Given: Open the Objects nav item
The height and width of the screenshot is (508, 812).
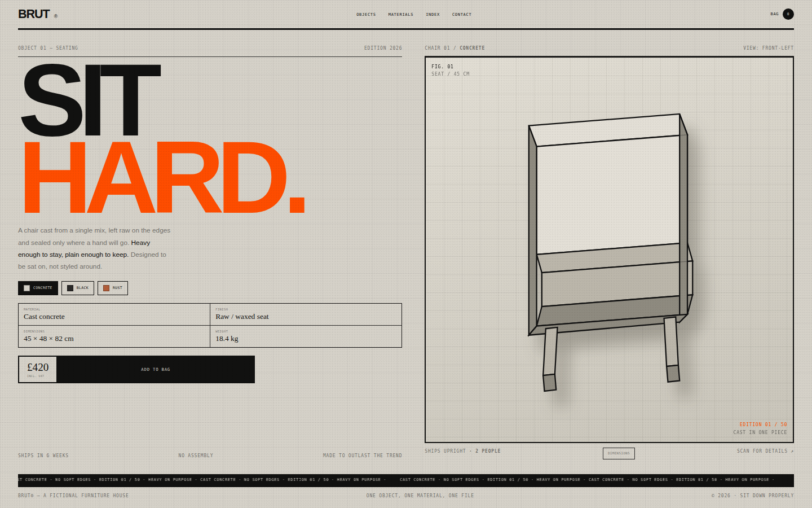Looking at the screenshot, I should 366,15.
